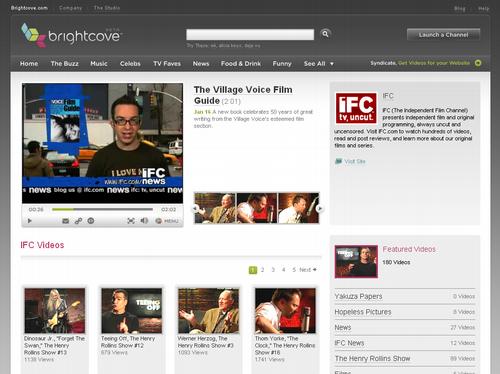Click the email share envelope icon in player
This screenshot has height=374, width=500.
click(x=66, y=221)
